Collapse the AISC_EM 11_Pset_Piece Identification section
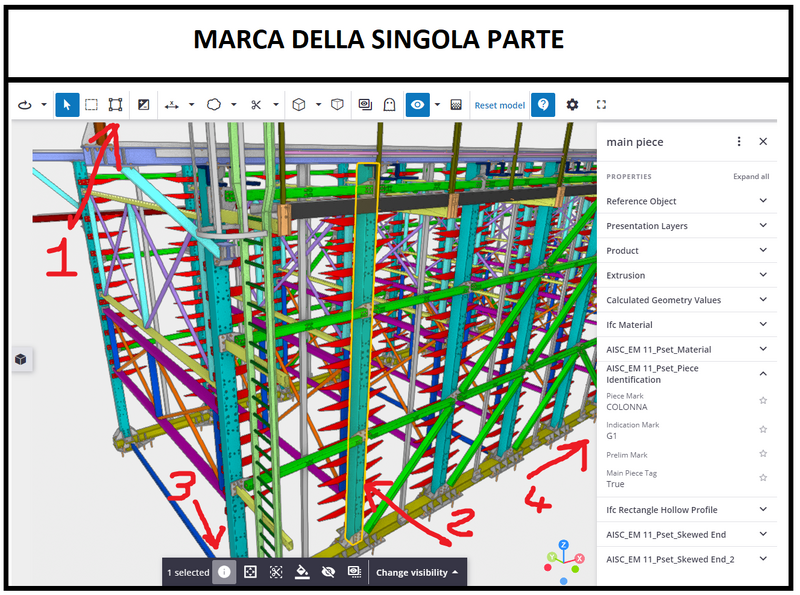 (687, 374)
